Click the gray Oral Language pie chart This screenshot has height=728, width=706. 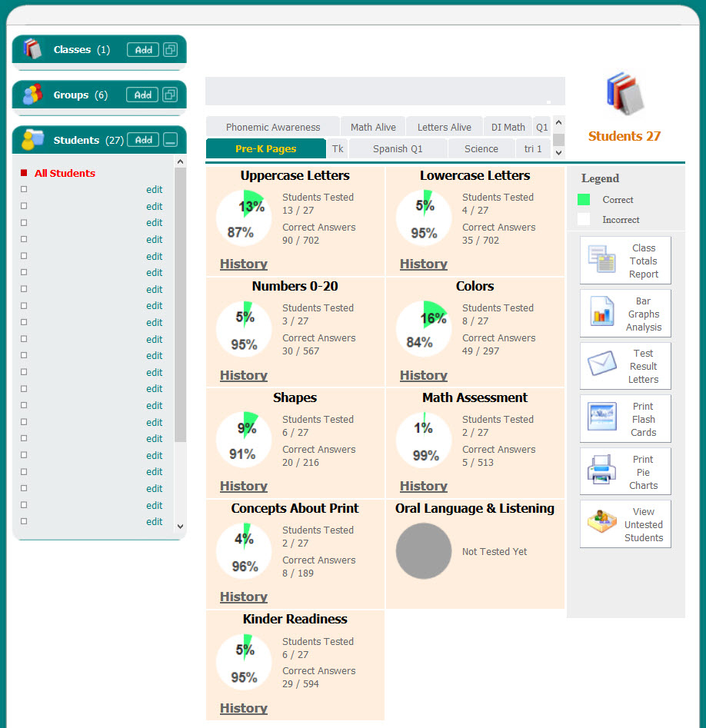tap(424, 551)
